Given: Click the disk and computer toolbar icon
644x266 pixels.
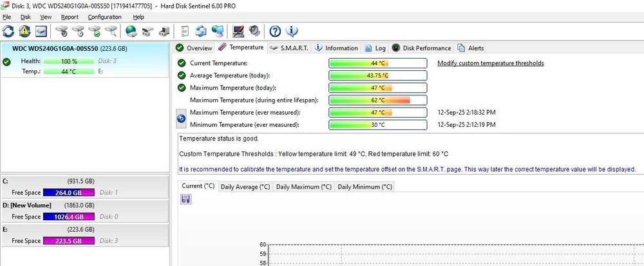Looking at the screenshot, I should 164,31.
